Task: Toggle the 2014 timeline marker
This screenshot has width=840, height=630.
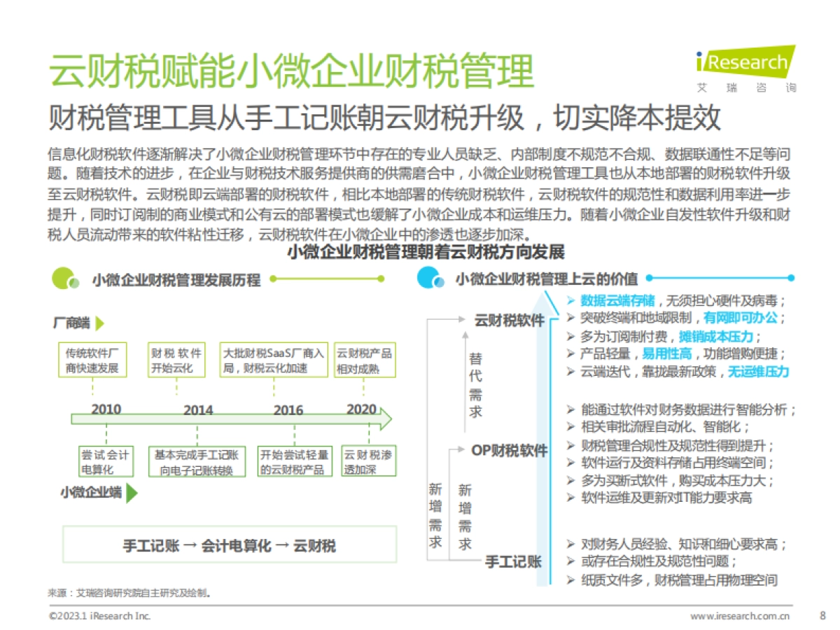Action: 199,409
